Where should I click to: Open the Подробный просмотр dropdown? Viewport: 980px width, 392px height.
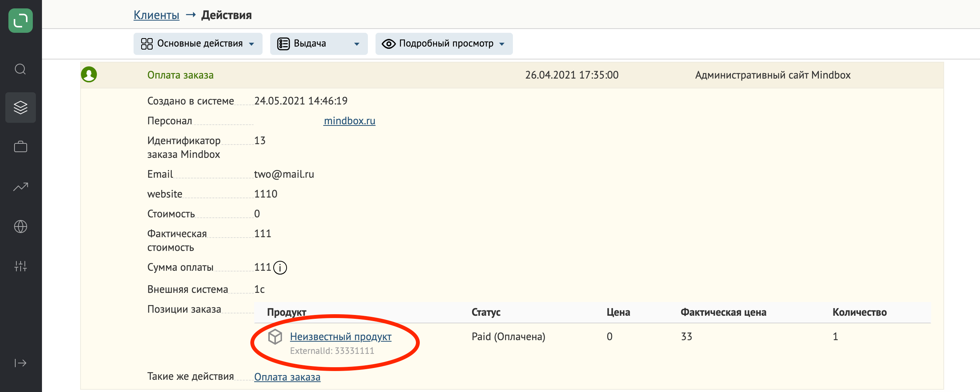click(x=444, y=44)
